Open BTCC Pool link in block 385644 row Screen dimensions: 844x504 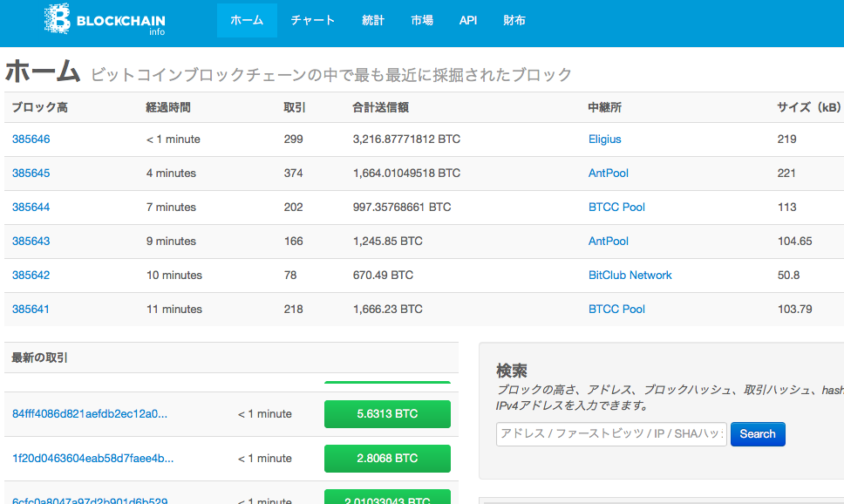coord(616,207)
